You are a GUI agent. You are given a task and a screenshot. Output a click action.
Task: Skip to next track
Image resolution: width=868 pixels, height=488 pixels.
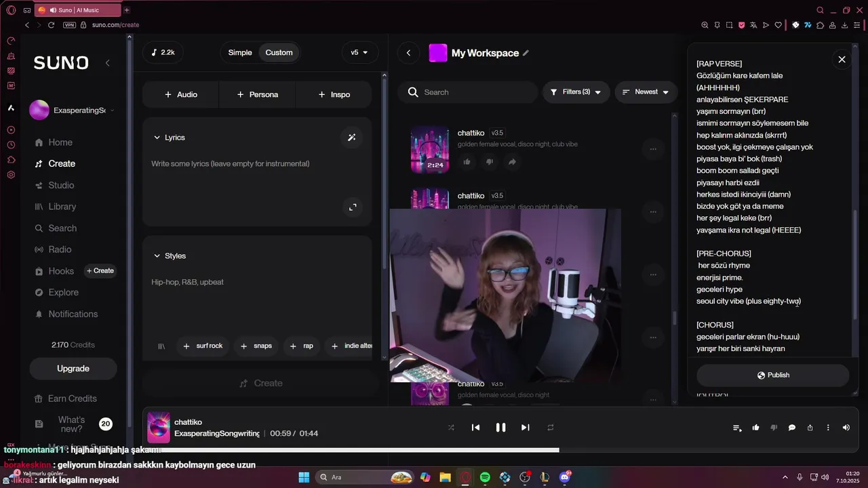click(525, 427)
